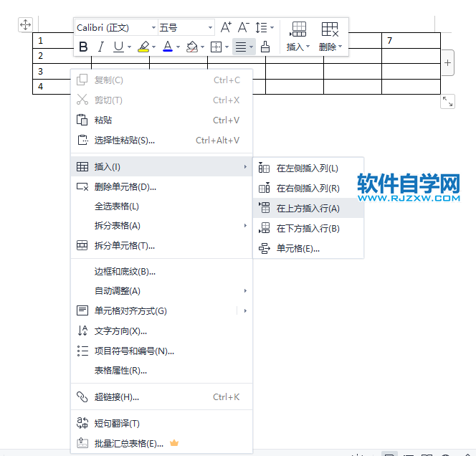This screenshot has width=476, height=456.
Task: Click the table move handle icon
Action: click(x=25, y=24)
